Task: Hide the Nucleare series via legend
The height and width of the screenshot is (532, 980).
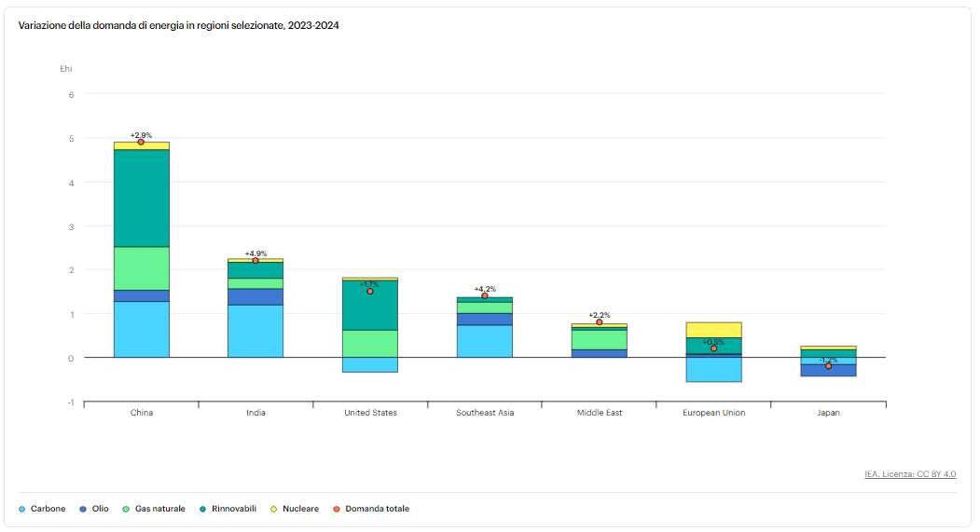Action: pos(295,509)
